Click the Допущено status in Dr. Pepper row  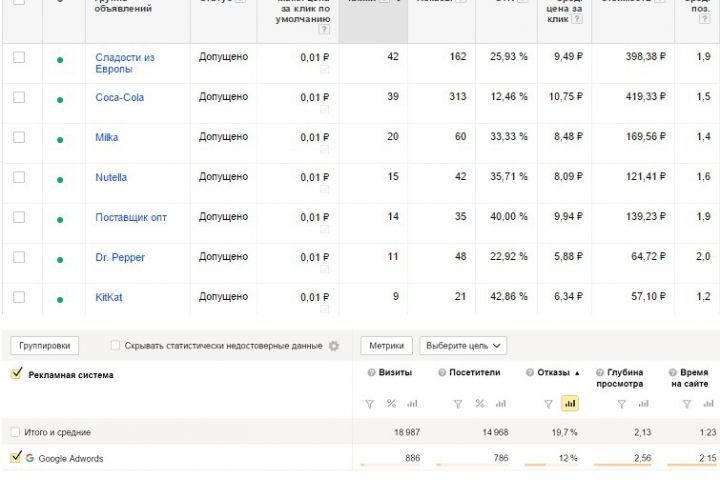pyautogui.click(x=223, y=256)
